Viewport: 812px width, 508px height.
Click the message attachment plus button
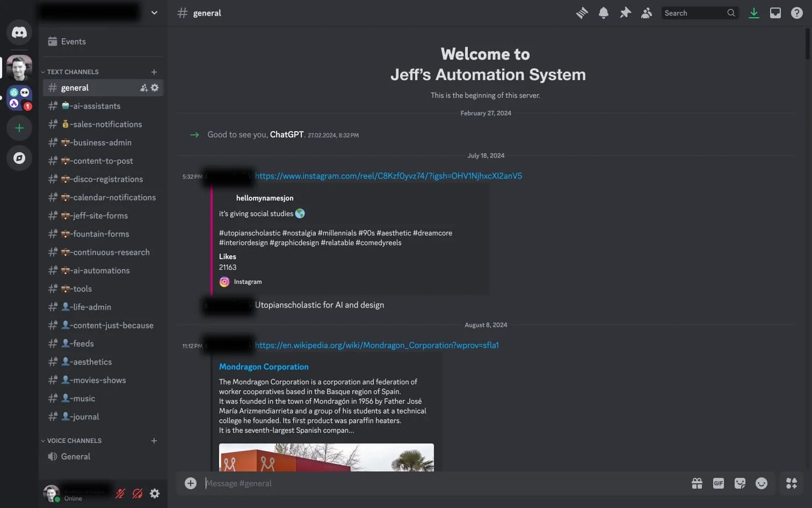pos(191,483)
